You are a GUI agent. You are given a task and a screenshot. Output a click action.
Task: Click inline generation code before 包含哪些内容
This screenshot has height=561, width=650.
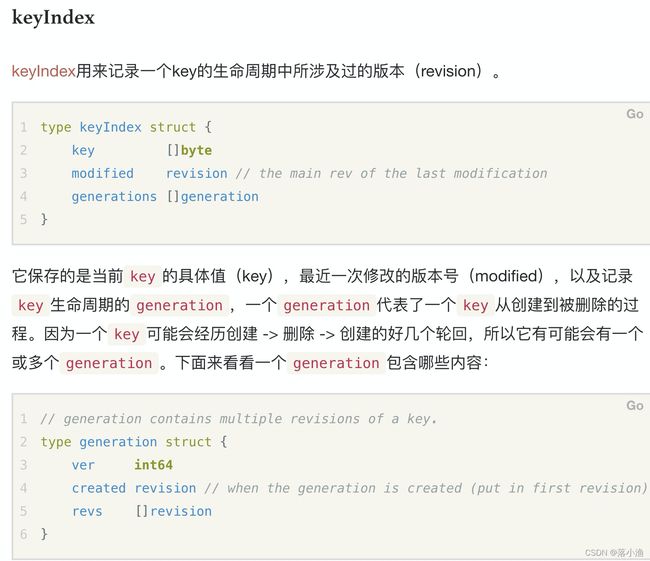pyautogui.click(x=336, y=363)
